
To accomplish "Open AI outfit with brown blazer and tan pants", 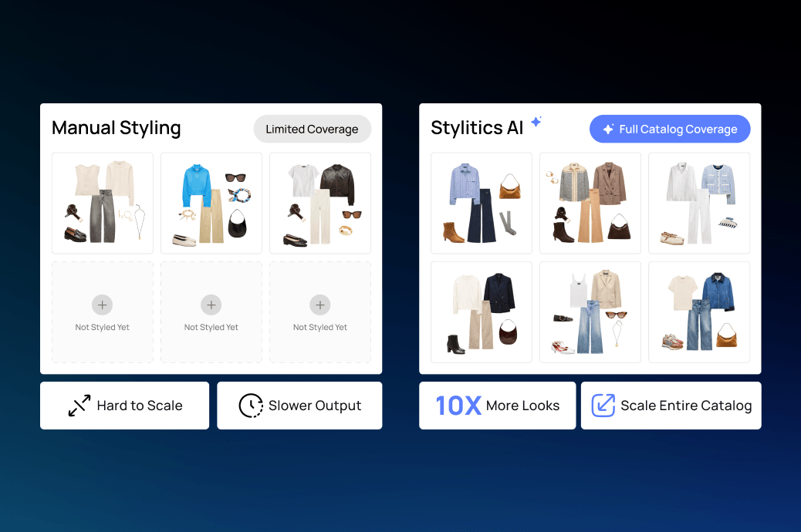I will pyautogui.click(x=590, y=204).
